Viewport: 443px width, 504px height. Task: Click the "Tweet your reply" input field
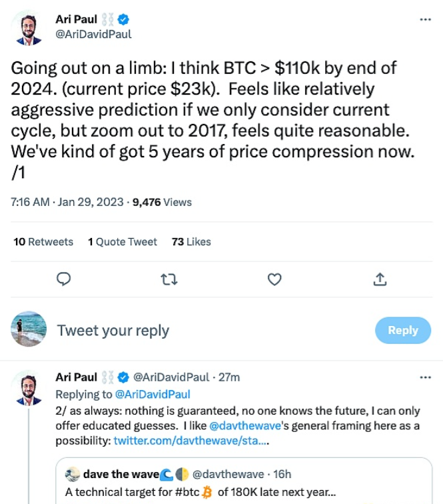[x=200, y=331]
